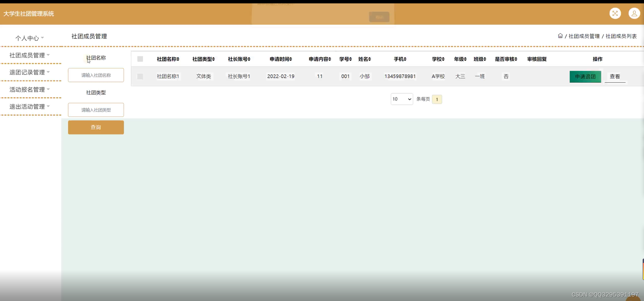This screenshot has height=301, width=644.
Task: Click the 审核回复 column header
Action: (x=537, y=59)
